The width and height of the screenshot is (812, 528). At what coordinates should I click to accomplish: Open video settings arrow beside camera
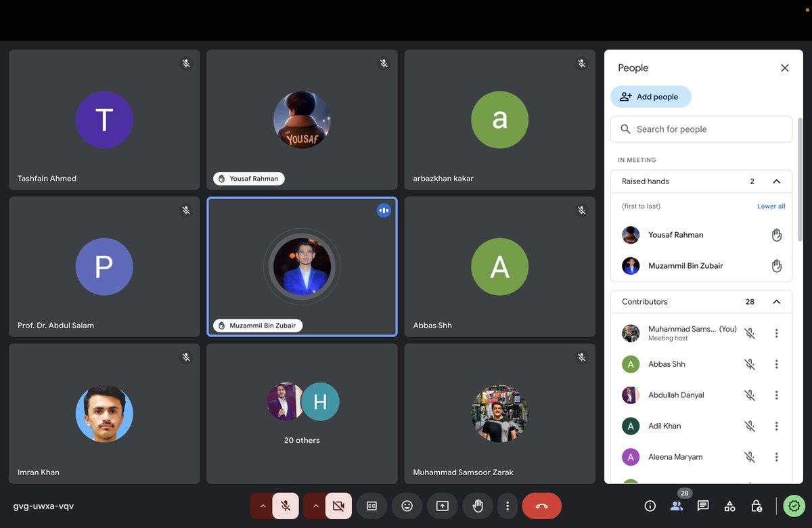coord(315,506)
